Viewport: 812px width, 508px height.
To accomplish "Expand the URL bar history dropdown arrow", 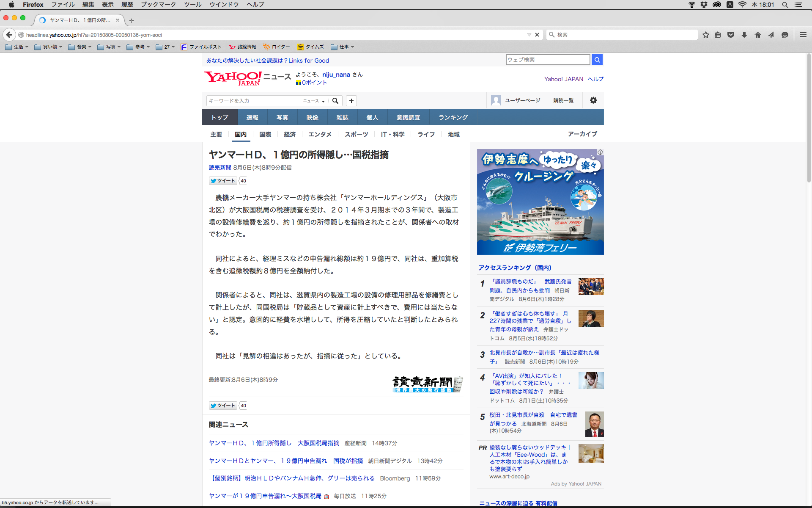I will point(529,35).
